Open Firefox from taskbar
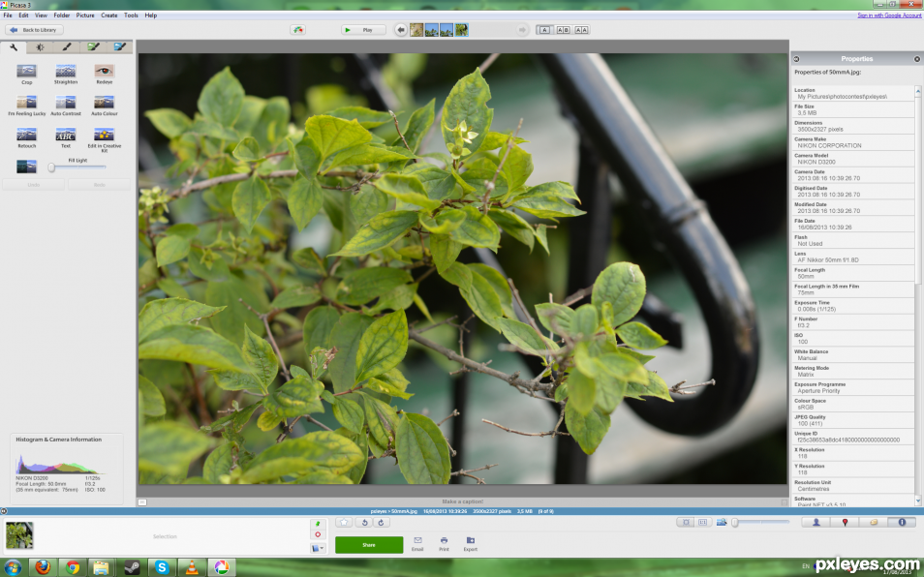 point(43,567)
